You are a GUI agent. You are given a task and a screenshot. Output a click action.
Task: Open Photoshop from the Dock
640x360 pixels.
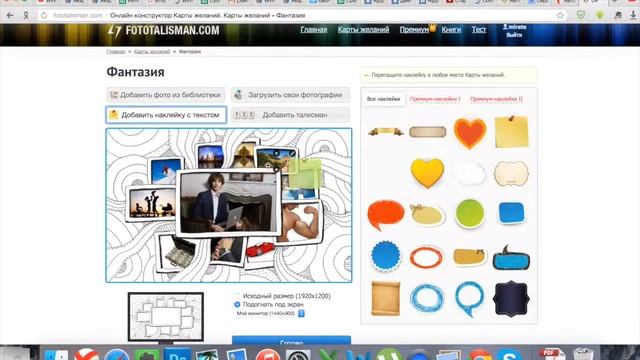177,354
